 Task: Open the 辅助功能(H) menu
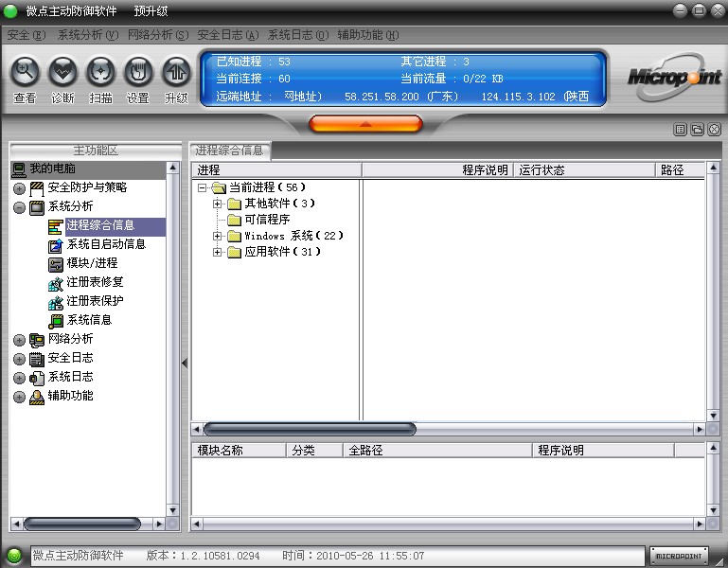(x=368, y=35)
